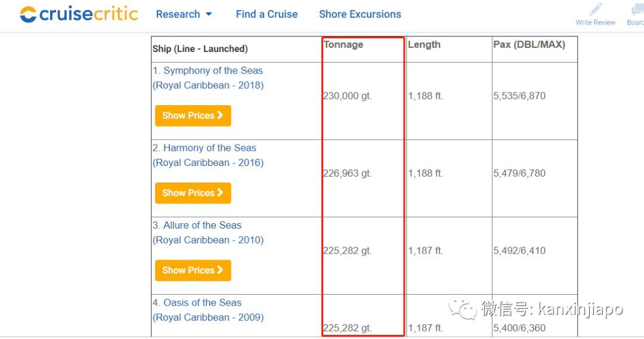644x339 pixels.
Task: Click the Royal Caribbean - 2009 link
Action: click(x=208, y=318)
